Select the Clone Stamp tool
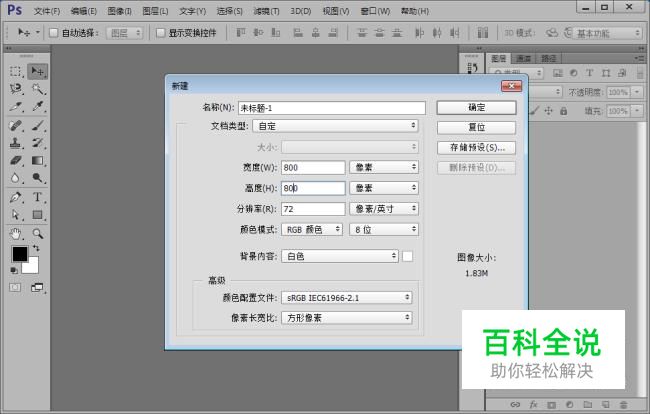 point(15,143)
